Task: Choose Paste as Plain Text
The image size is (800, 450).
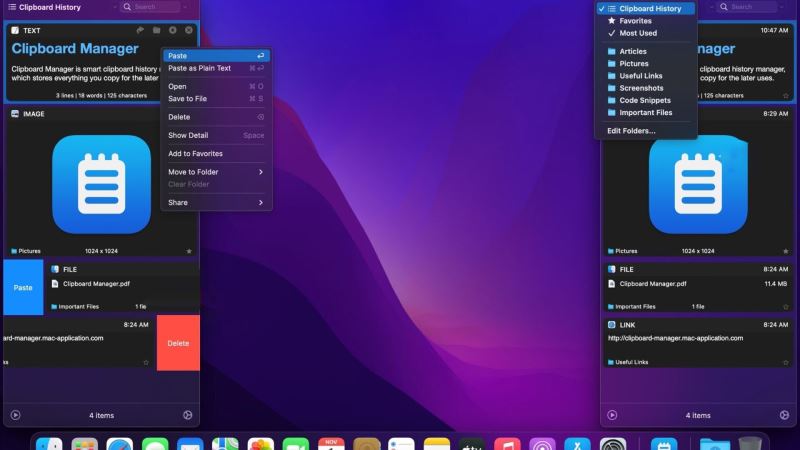Action: 216,68
